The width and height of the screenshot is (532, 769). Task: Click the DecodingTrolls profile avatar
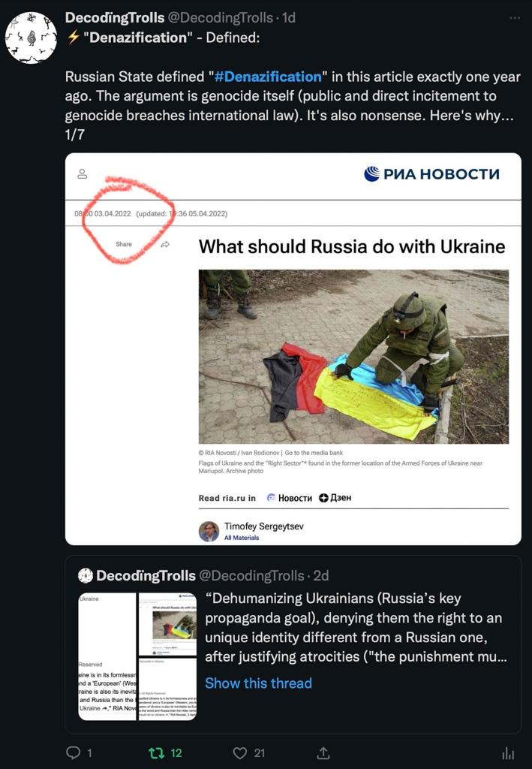pyautogui.click(x=31, y=38)
